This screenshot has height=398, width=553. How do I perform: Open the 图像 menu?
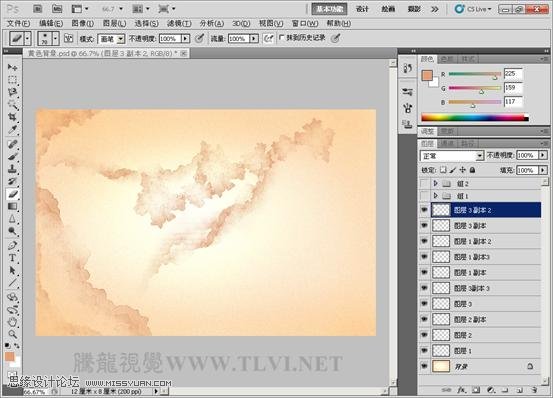coord(83,24)
